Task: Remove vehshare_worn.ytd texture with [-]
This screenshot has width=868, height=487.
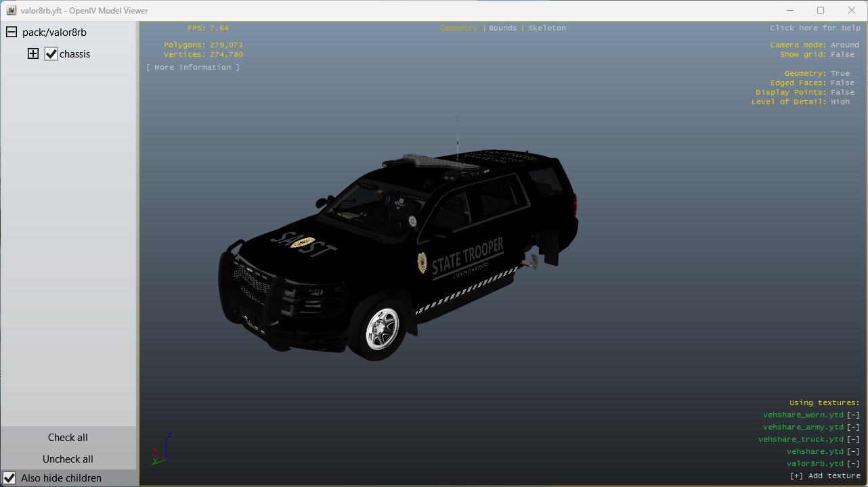Action: pos(853,415)
